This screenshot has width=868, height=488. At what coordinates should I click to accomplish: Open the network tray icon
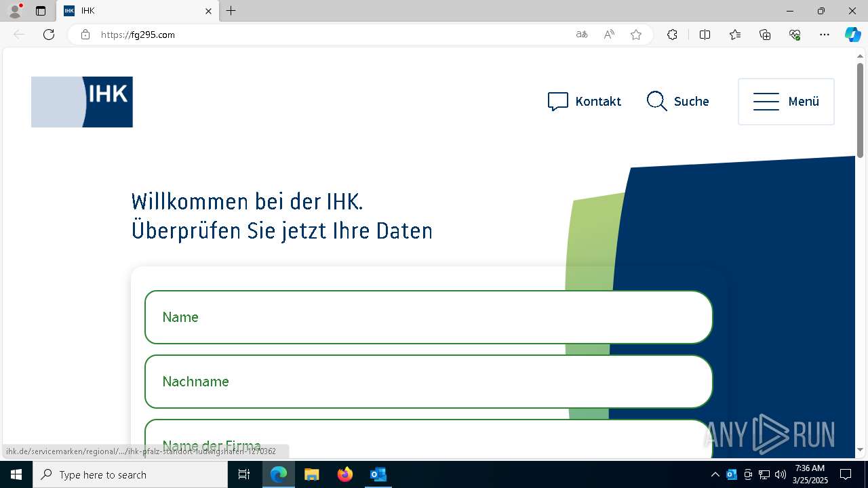(764, 474)
